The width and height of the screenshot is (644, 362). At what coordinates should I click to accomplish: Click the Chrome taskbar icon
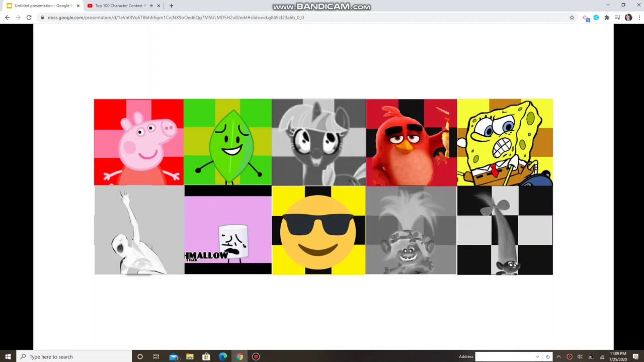click(239, 356)
